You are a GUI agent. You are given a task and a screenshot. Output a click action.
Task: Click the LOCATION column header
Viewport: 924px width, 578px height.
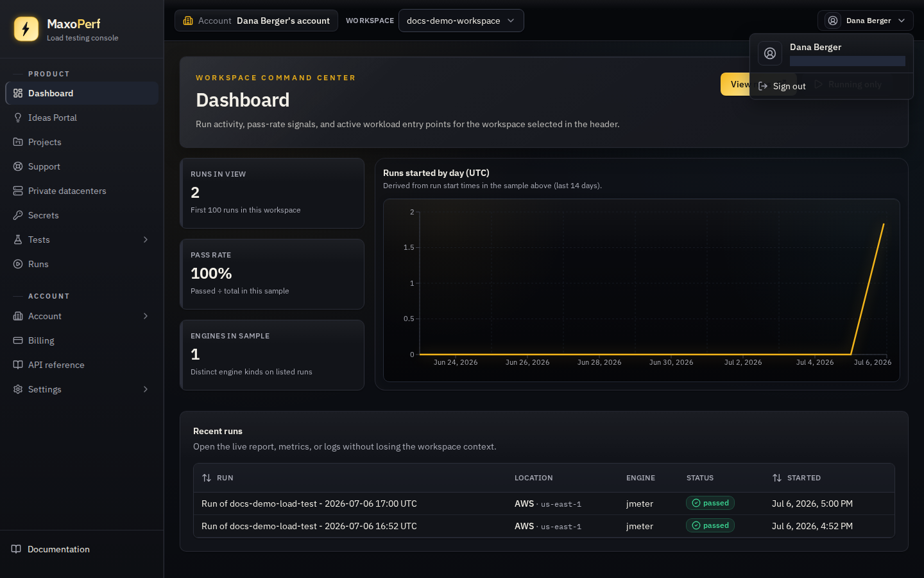(x=533, y=478)
